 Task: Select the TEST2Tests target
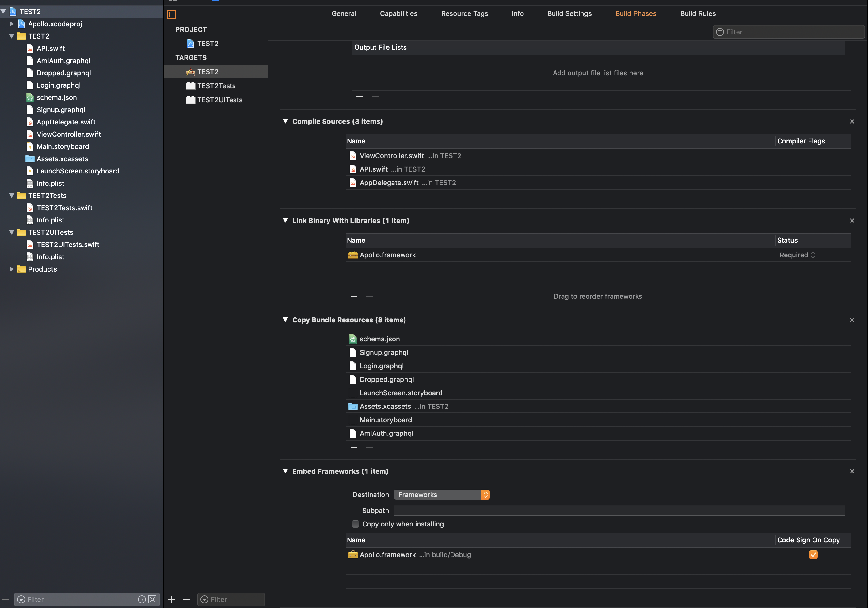pyautogui.click(x=216, y=86)
